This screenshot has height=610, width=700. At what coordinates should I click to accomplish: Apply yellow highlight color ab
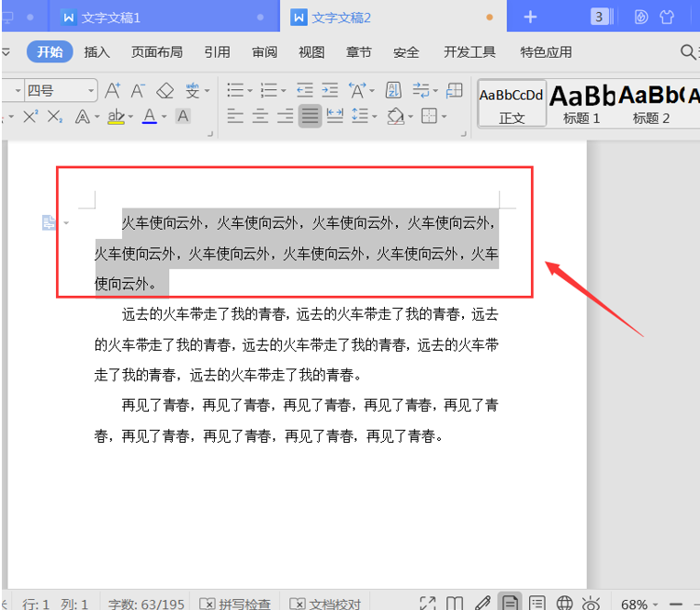116,117
